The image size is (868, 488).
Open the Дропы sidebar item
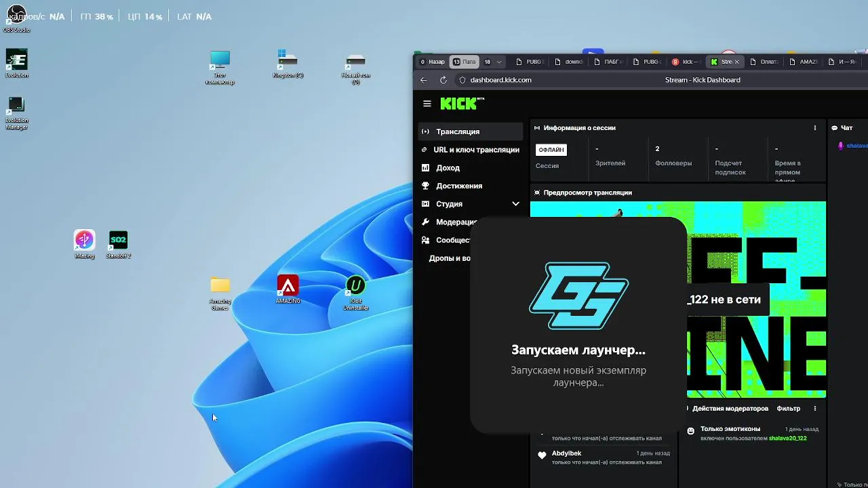pos(449,258)
